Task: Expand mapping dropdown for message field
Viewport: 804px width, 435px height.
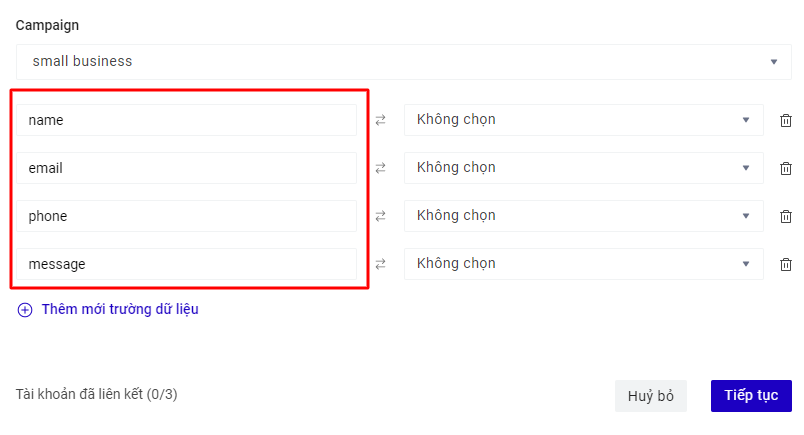Action: tap(583, 264)
